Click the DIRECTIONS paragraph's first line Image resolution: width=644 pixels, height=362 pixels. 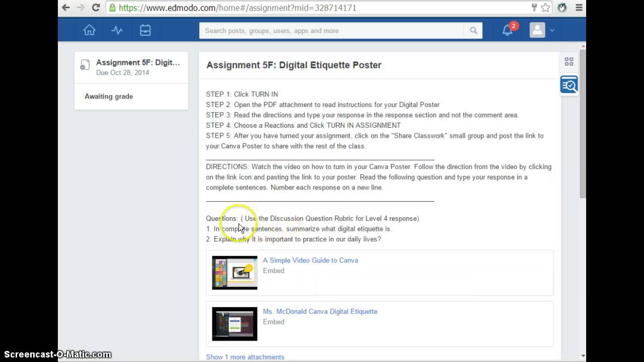pos(378,166)
